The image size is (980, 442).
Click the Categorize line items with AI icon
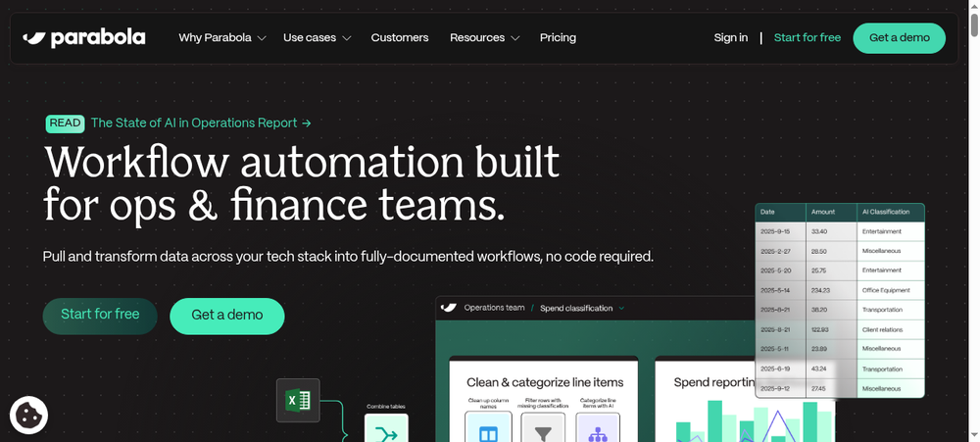tap(598, 427)
